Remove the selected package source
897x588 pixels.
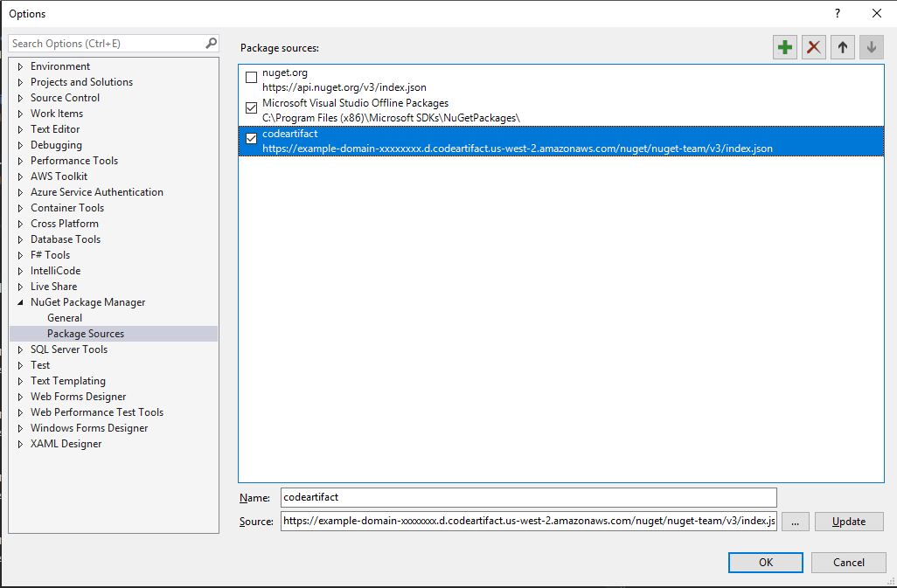(x=813, y=46)
